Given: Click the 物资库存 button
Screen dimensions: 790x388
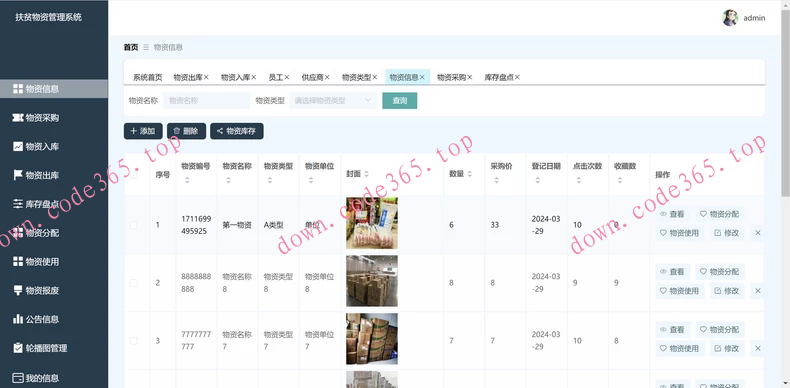Looking at the screenshot, I should (237, 131).
